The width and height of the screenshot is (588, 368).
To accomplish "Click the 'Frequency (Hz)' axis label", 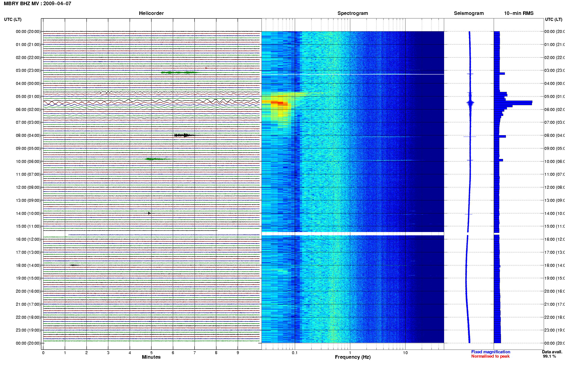I will click(353, 357).
